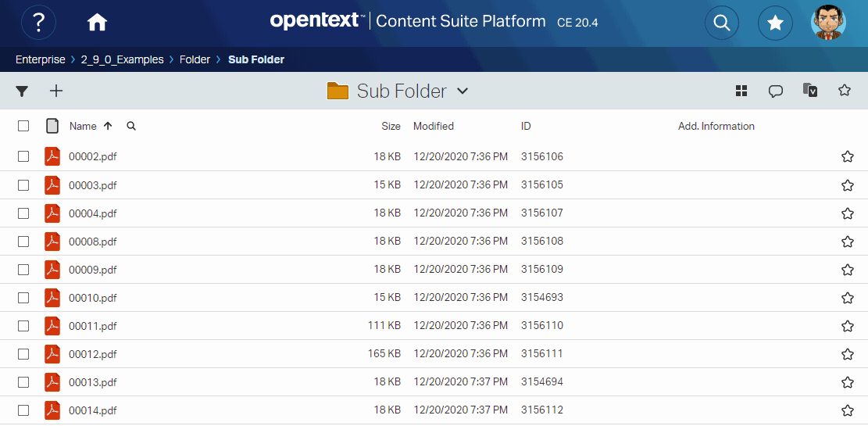Switch to thumbnail grid view
This screenshot has height=426, width=868.
[x=741, y=91]
